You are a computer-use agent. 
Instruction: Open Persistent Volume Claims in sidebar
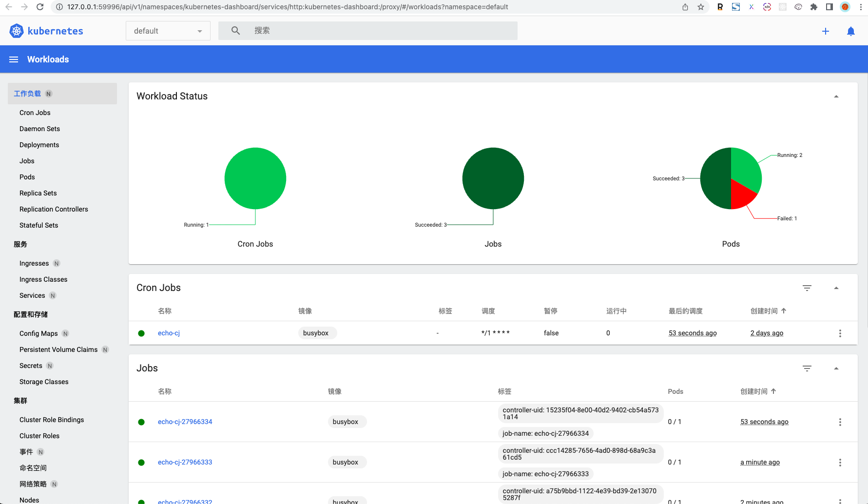coord(58,349)
